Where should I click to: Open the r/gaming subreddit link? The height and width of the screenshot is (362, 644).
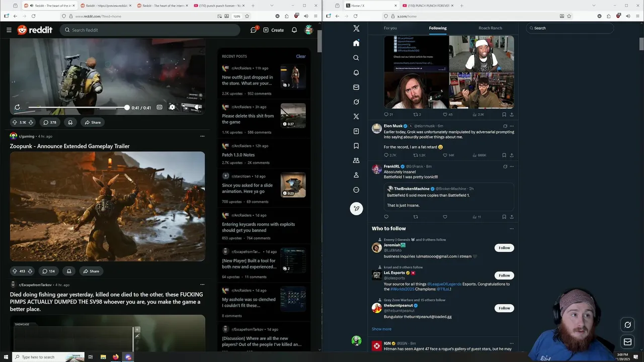[27, 136]
